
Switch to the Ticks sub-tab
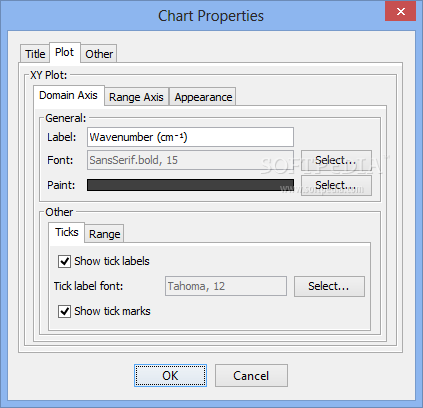point(67,232)
